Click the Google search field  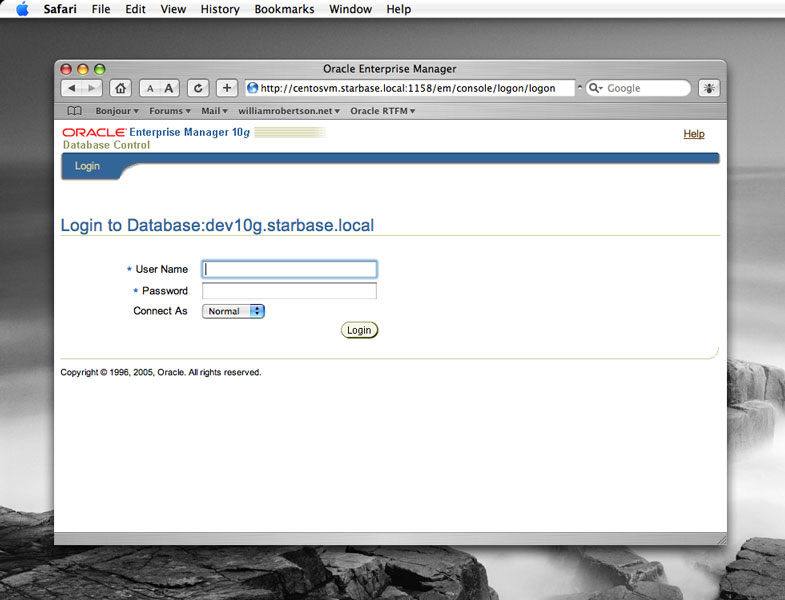639,88
